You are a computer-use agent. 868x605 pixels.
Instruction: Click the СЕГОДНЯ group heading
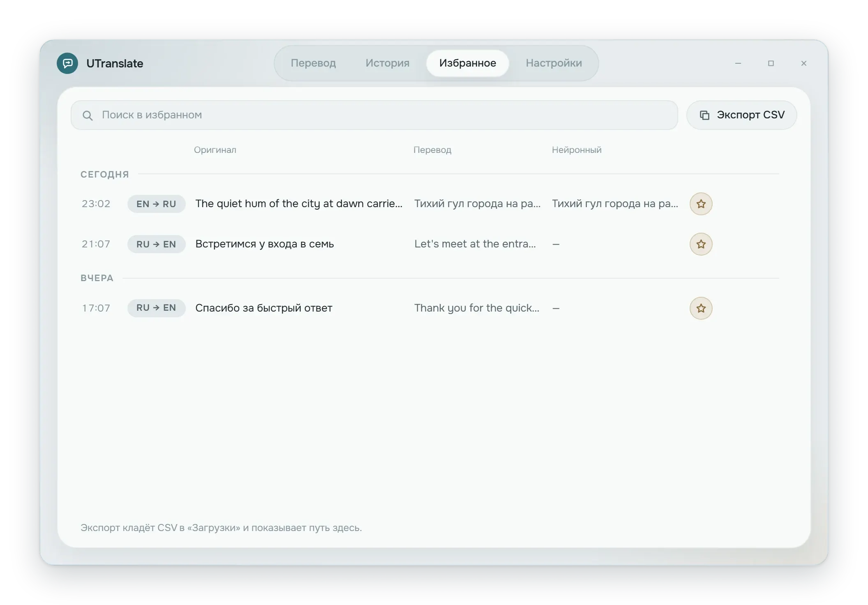pyautogui.click(x=105, y=174)
